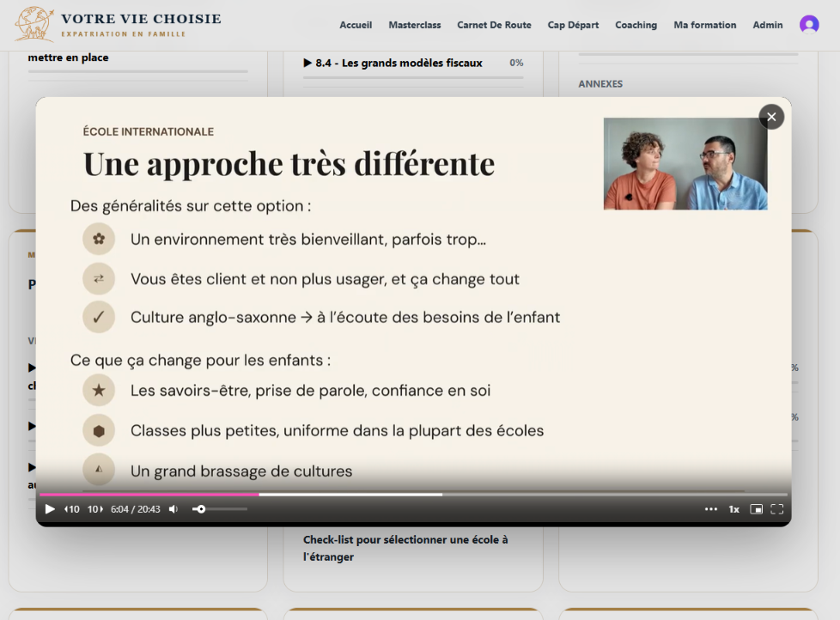The image size is (840, 620).
Task: Go to Accueil page
Action: click(x=356, y=25)
